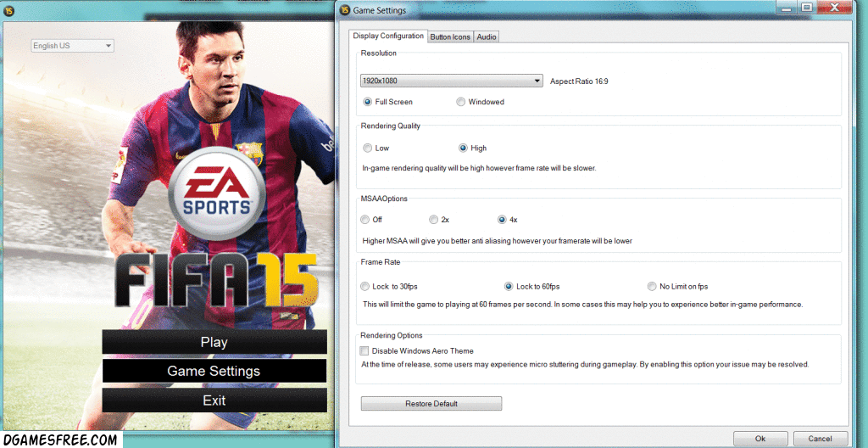Confirm settings with Ok button
Viewport: 868px width, 448px height.
760,439
